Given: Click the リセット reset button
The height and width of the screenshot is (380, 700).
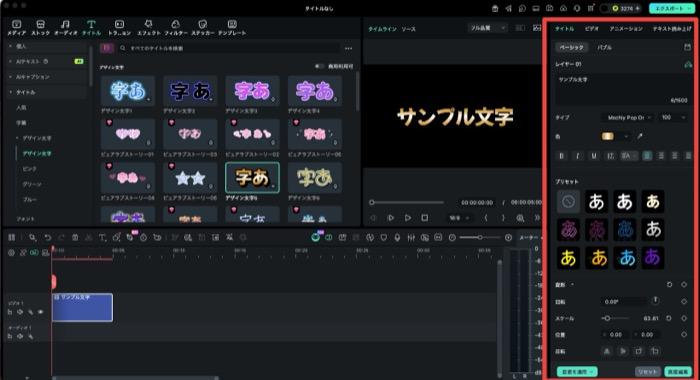Looking at the screenshot, I should 648,372.
